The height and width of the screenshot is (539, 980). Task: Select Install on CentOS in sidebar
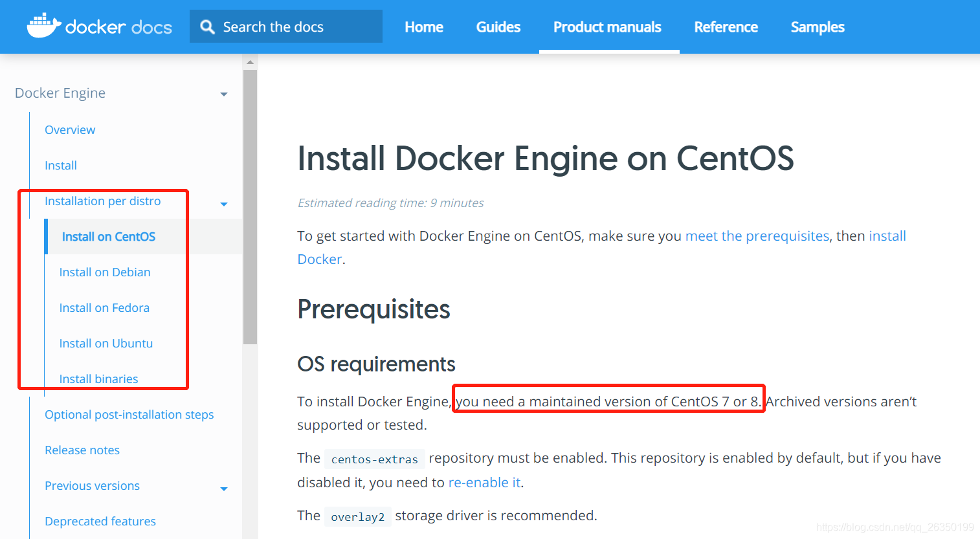(109, 237)
